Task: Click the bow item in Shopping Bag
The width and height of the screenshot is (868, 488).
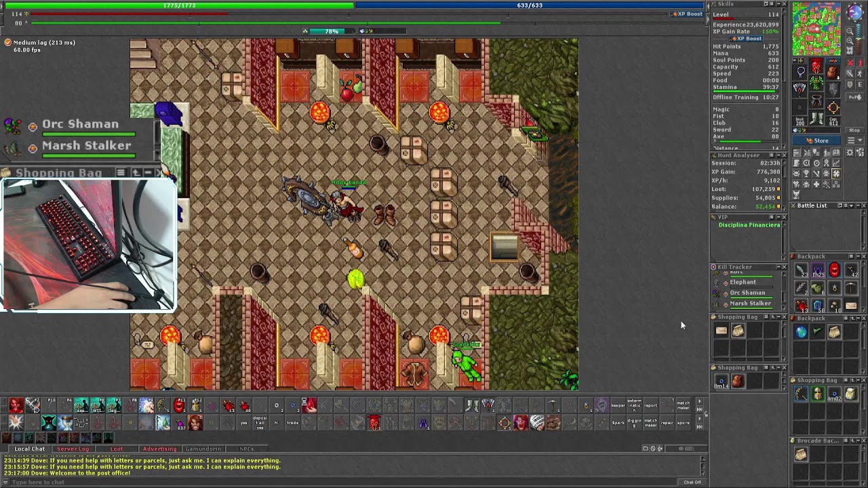Action: point(802,393)
